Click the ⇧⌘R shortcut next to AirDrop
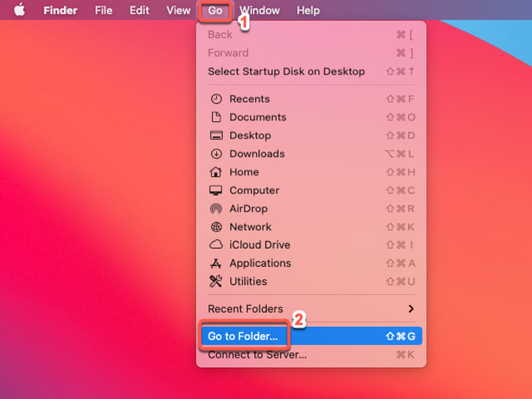 tap(401, 209)
